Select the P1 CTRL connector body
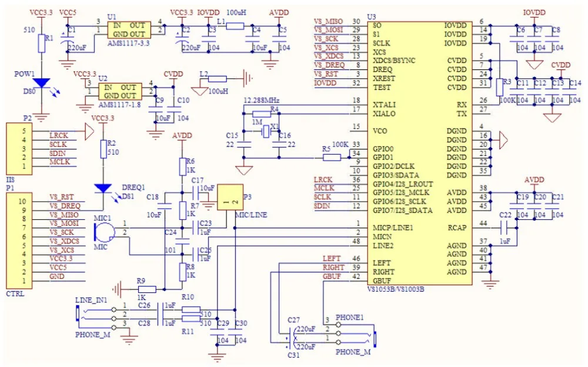 [x=19, y=241]
